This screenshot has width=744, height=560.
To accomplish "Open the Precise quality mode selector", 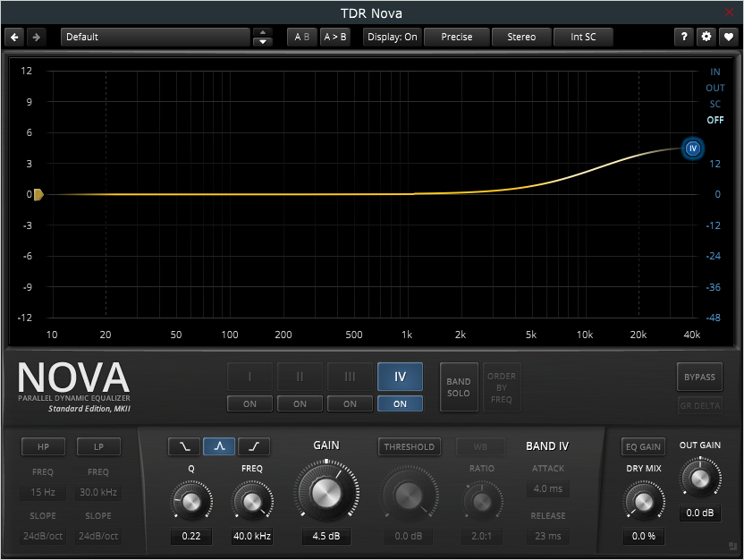I will [x=456, y=37].
